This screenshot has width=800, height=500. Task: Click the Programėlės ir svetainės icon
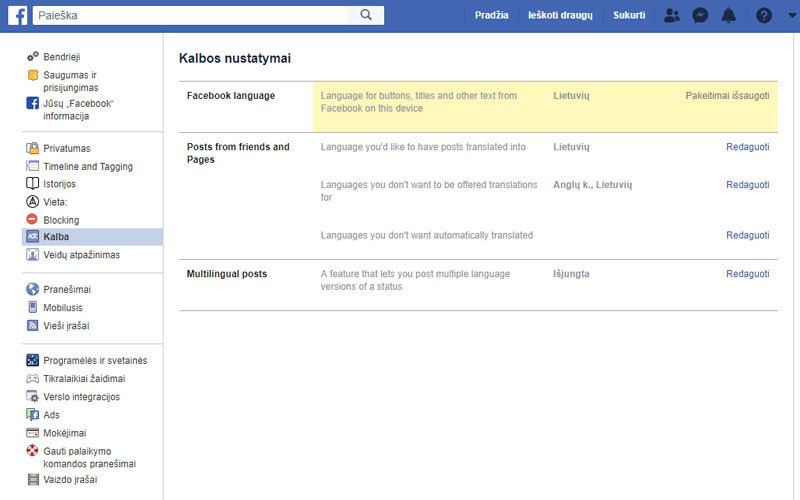[x=33, y=360]
